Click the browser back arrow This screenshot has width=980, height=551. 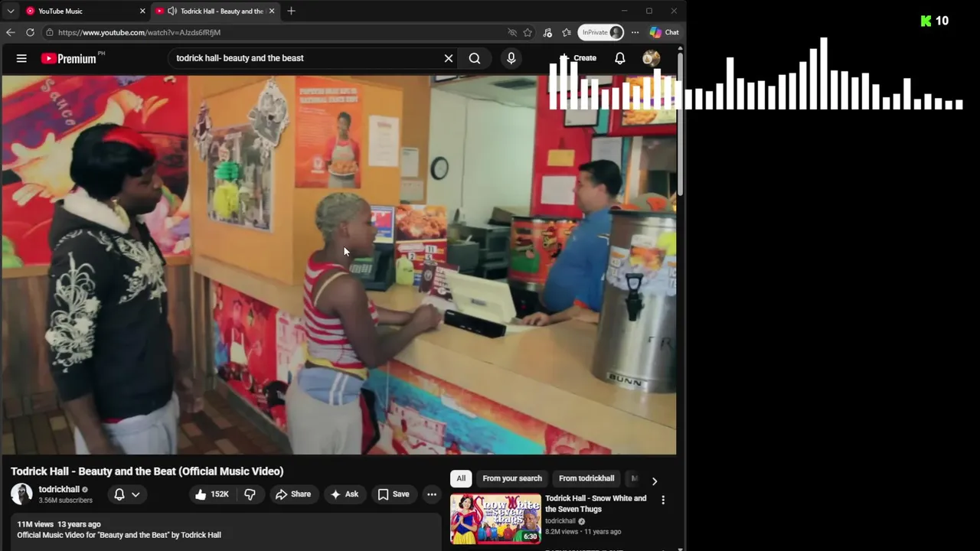click(10, 32)
